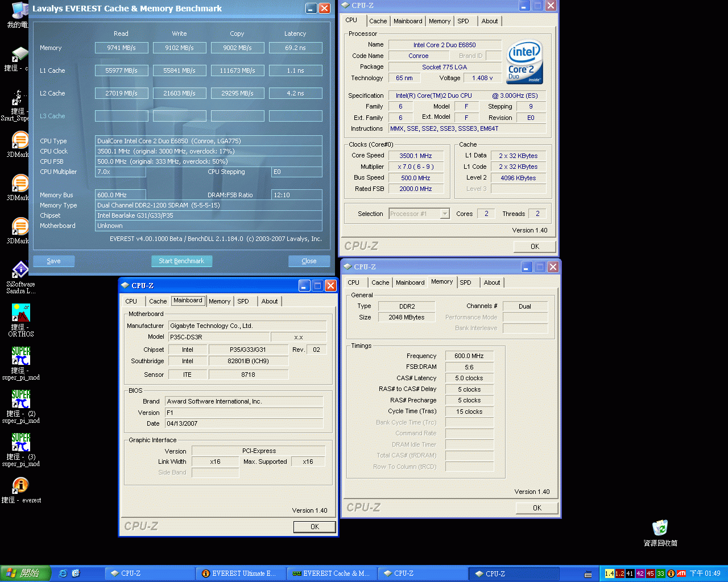This screenshot has height=582, width=728.
Task: Click the orange EVEREST info tray icon
Action: (x=671, y=573)
